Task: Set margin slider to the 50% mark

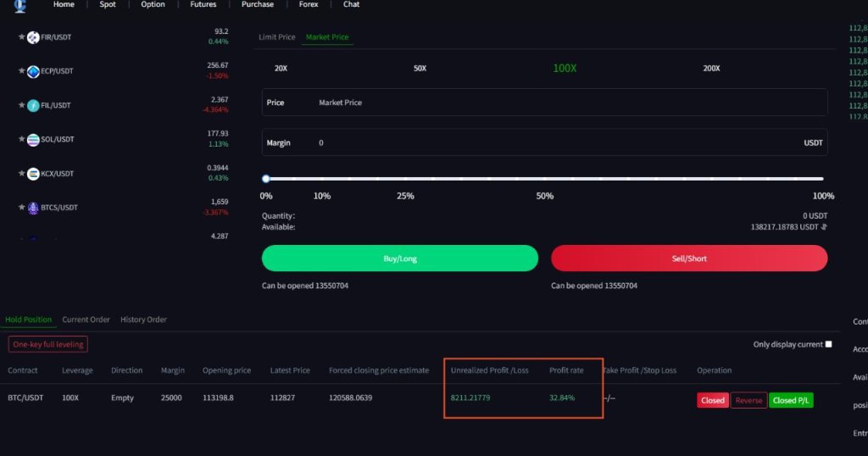Action: [x=545, y=179]
